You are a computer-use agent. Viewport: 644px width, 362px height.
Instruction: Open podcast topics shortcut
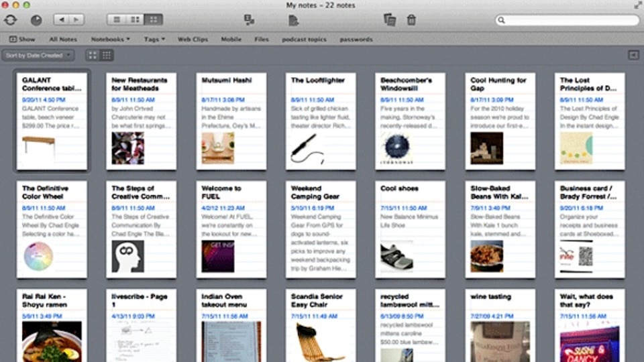304,40
